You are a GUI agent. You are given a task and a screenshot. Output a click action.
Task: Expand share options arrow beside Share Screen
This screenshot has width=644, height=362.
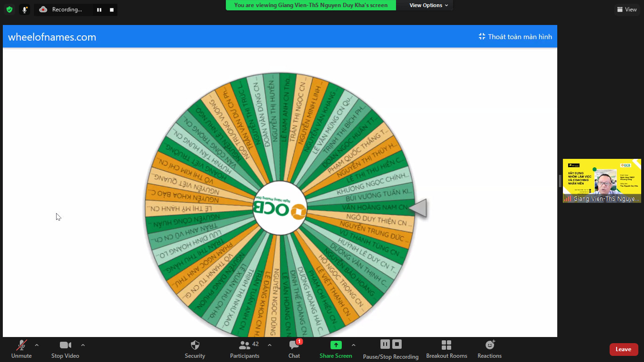pos(354,345)
